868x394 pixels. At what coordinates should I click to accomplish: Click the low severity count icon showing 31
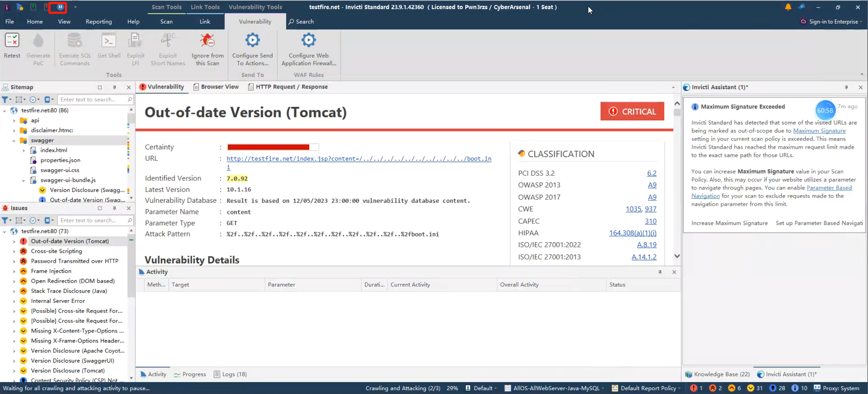click(751, 388)
